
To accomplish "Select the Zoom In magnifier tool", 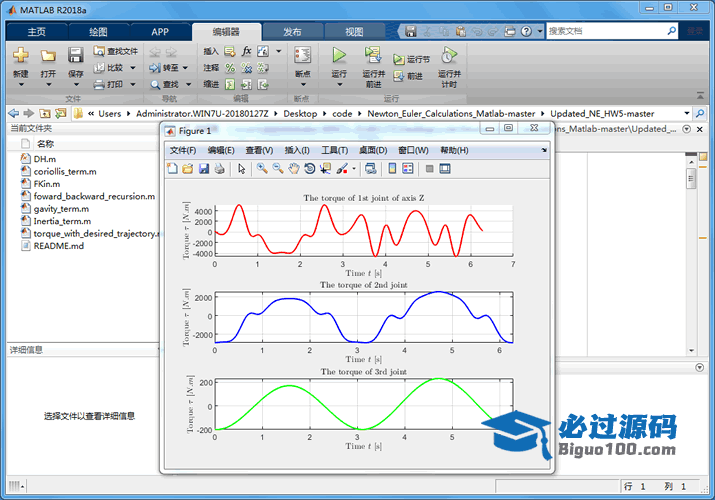I will 262,169.
